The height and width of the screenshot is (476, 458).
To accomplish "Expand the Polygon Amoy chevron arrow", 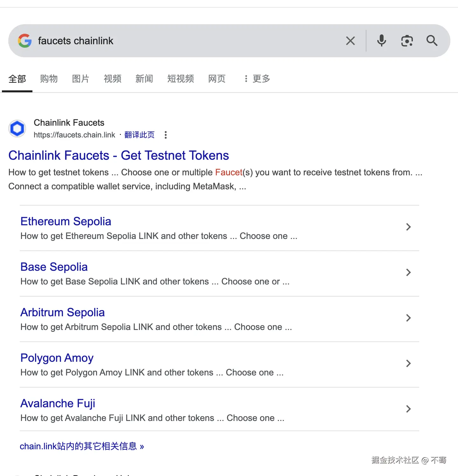I will point(408,363).
